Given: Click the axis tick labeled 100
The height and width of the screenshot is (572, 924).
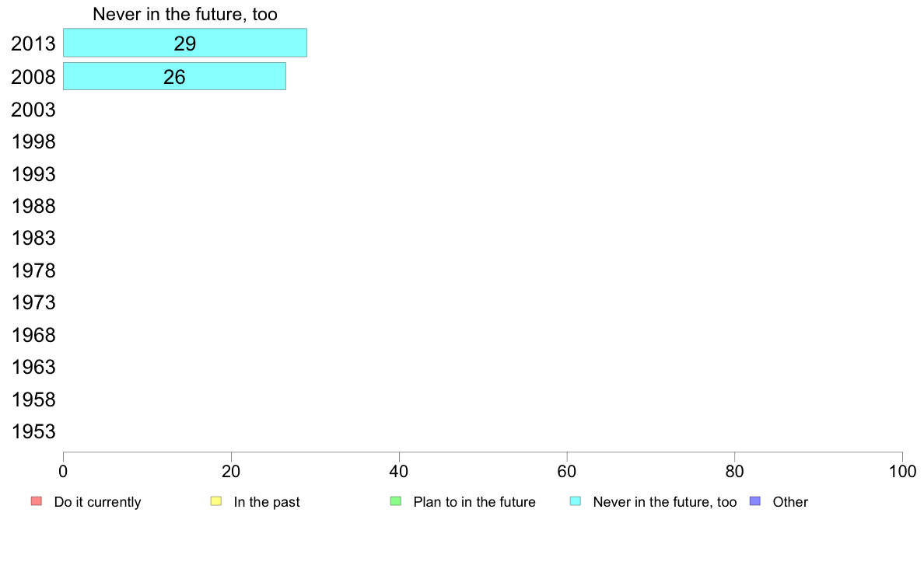Looking at the screenshot, I should pos(902,471).
